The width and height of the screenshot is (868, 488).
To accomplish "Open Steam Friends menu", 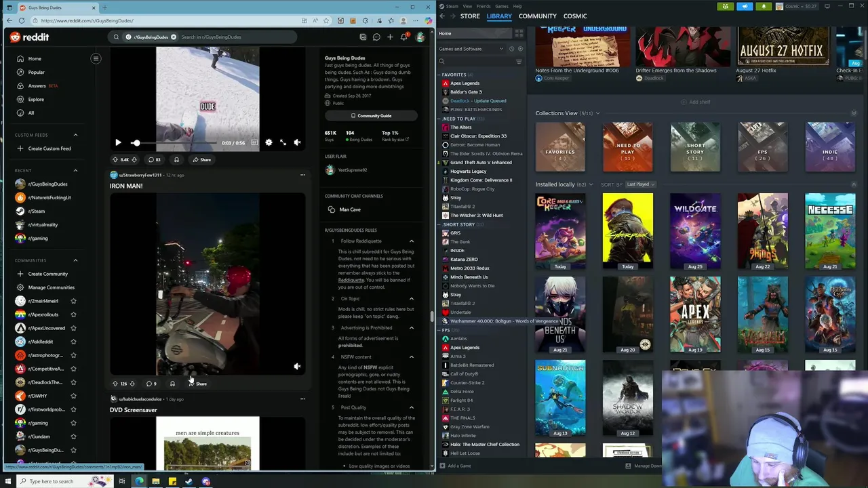I will [x=484, y=6].
